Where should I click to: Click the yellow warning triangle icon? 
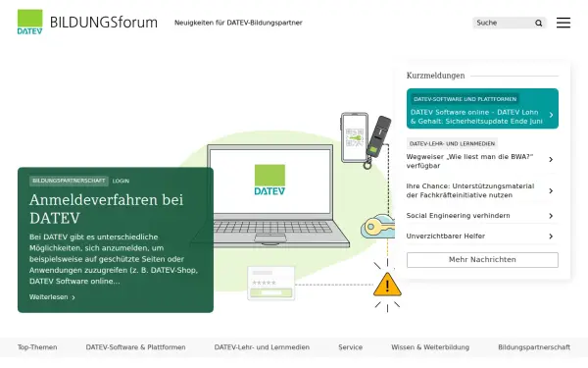pyautogui.click(x=387, y=285)
